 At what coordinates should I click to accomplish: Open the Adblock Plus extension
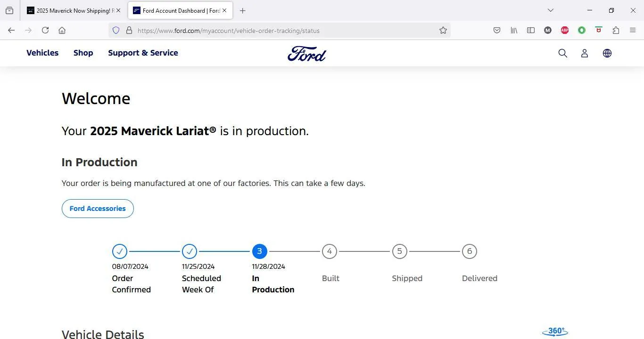pos(565,30)
